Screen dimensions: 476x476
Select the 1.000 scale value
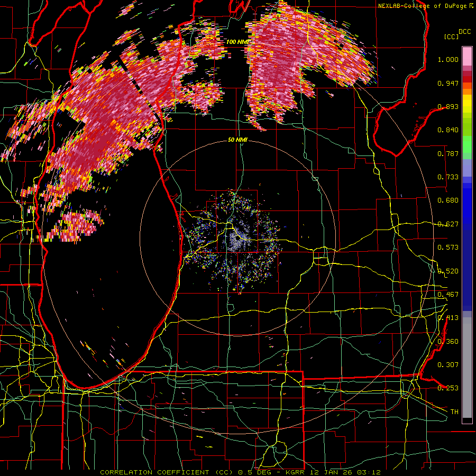point(448,59)
